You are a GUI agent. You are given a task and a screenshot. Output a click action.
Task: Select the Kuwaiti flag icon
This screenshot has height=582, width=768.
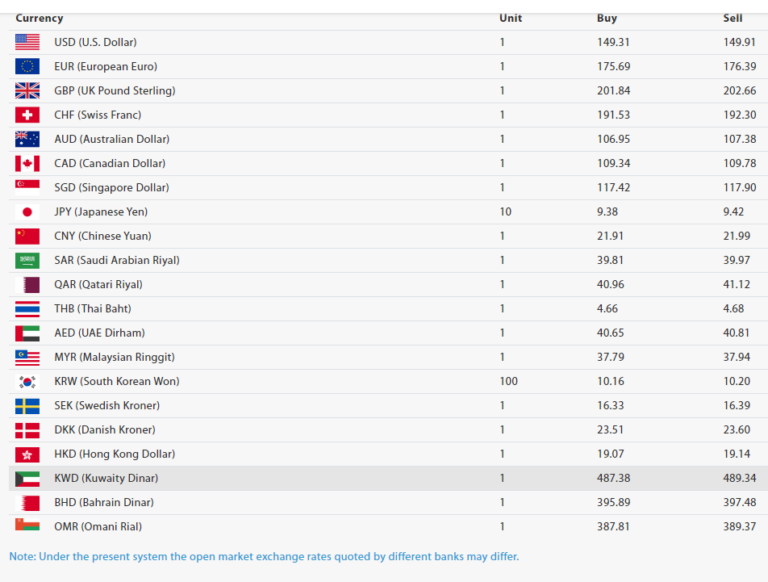[x=27, y=478]
